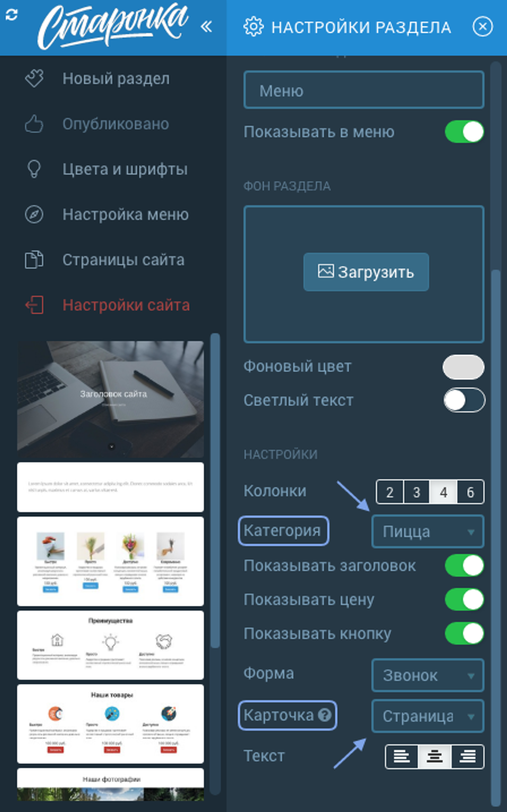Select the Наши товары section thumbnail
507x812 pixels.
pos(110,724)
